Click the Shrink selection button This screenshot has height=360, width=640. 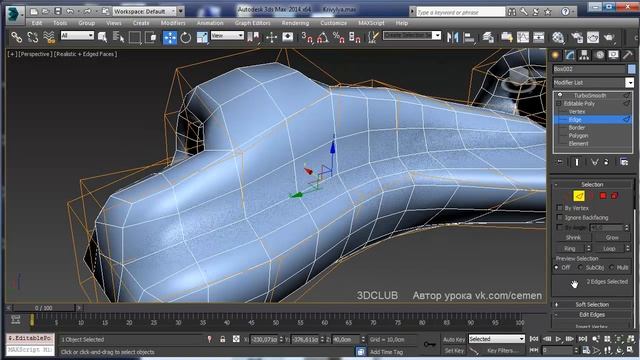573,238
